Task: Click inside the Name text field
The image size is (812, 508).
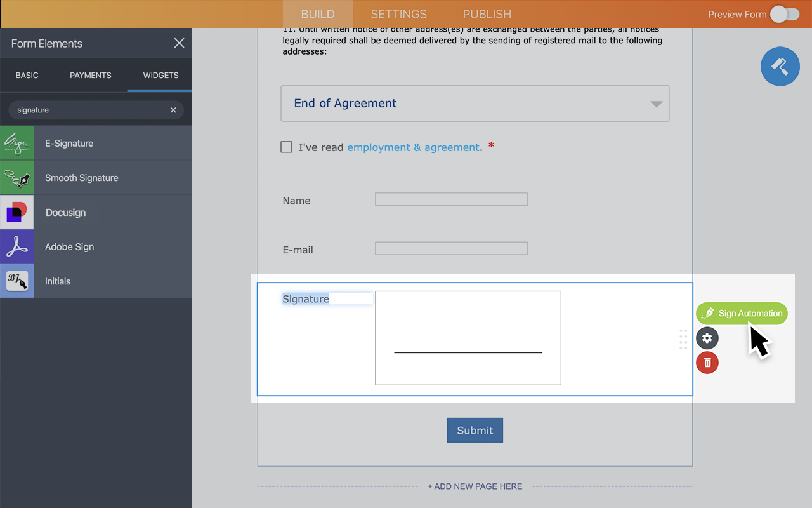Action: pyautogui.click(x=450, y=199)
